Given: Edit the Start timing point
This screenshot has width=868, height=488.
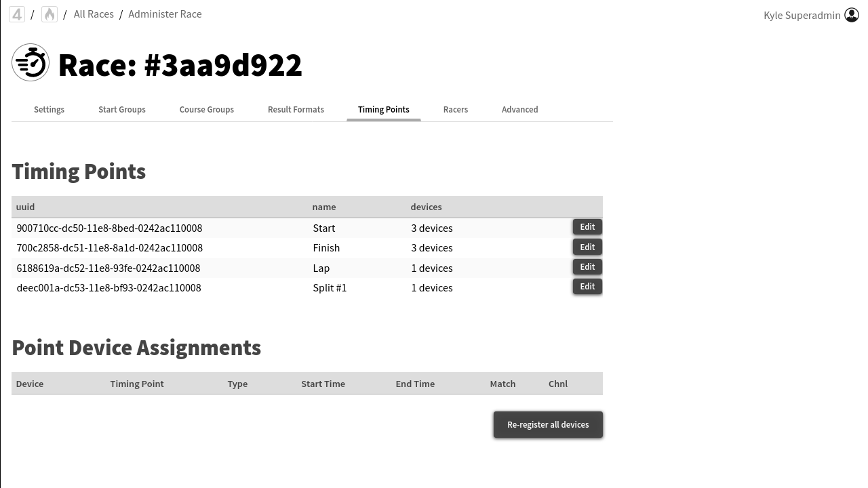Looking at the screenshot, I should [x=587, y=227].
